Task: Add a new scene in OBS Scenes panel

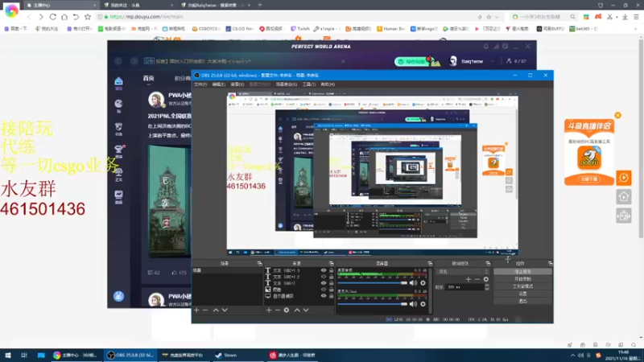Action: [x=196, y=310]
